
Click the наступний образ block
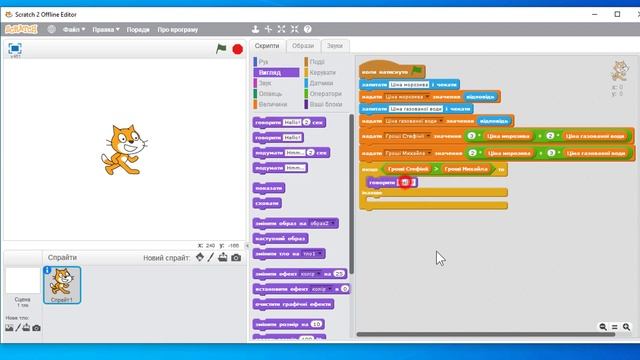click(x=280, y=238)
